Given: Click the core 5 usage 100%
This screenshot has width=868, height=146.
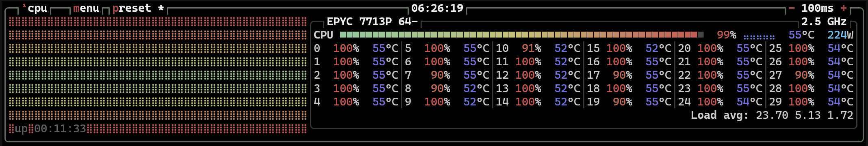Looking at the screenshot, I should 437,48.
